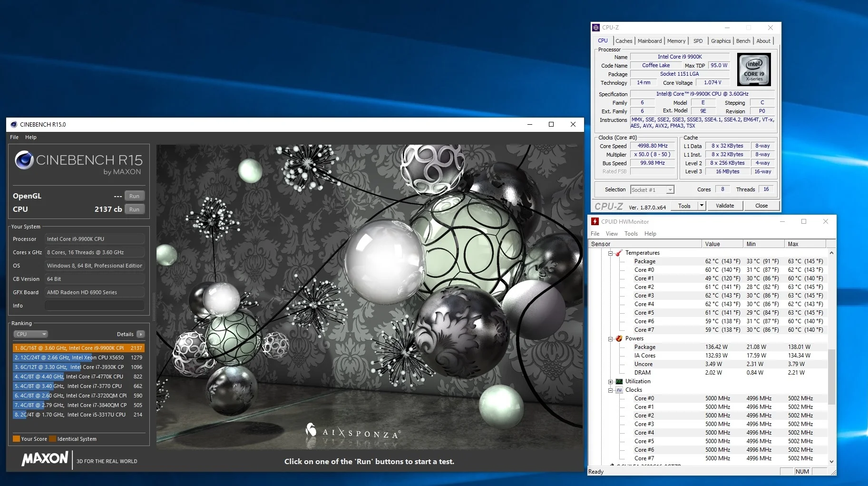Switch to the Caches tab in CPU-Z
The height and width of the screenshot is (486, 868).
[624, 41]
